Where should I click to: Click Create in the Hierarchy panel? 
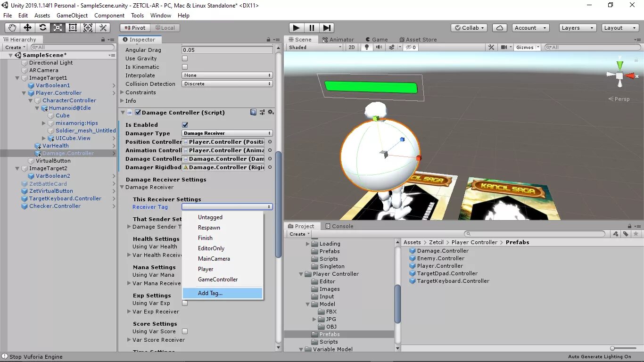pyautogui.click(x=15, y=47)
